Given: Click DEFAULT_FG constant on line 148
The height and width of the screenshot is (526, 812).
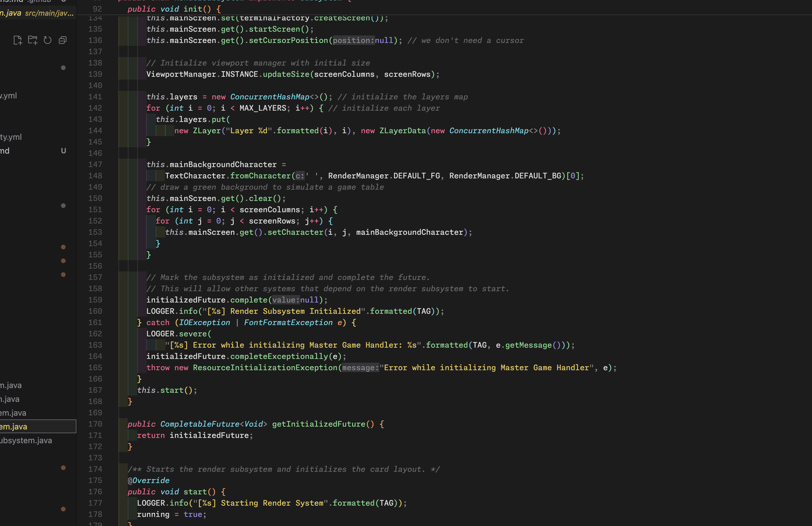Looking at the screenshot, I should [x=417, y=176].
